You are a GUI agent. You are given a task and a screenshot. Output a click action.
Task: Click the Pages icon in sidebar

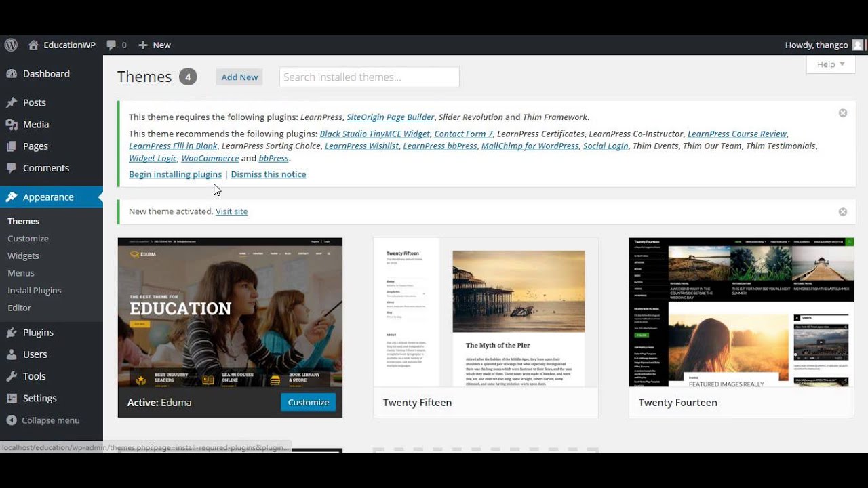point(12,146)
